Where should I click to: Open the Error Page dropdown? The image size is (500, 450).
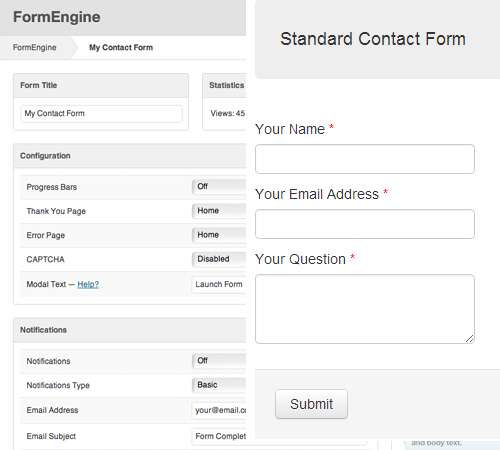[219, 235]
